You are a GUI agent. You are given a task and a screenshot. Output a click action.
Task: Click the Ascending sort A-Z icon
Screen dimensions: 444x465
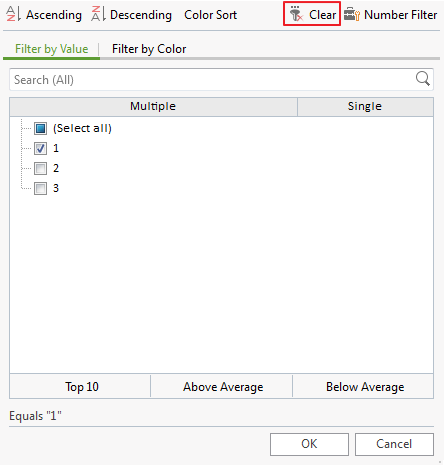(x=13, y=14)
